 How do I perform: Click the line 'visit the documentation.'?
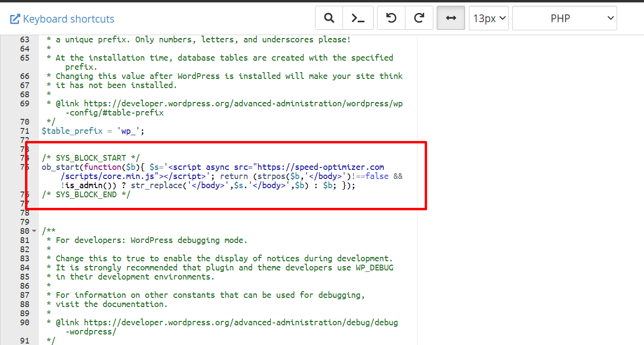coord(112,304)
